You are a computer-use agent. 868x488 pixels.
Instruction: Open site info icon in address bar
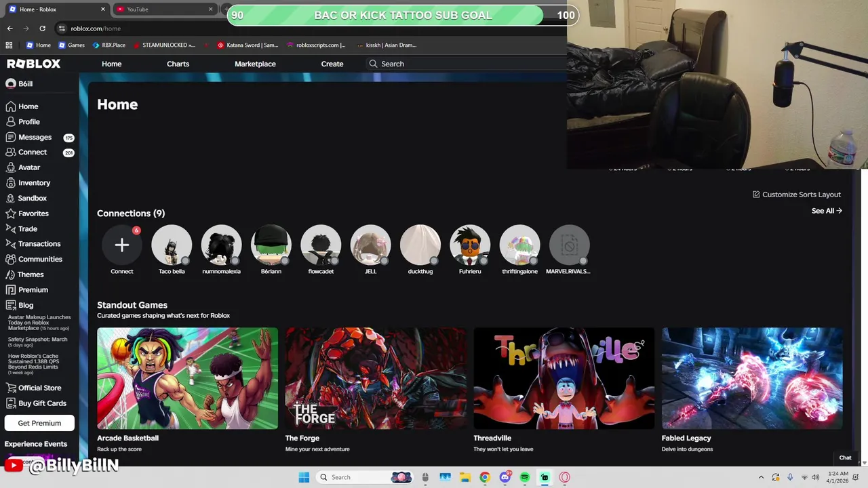tap(62, 28)
